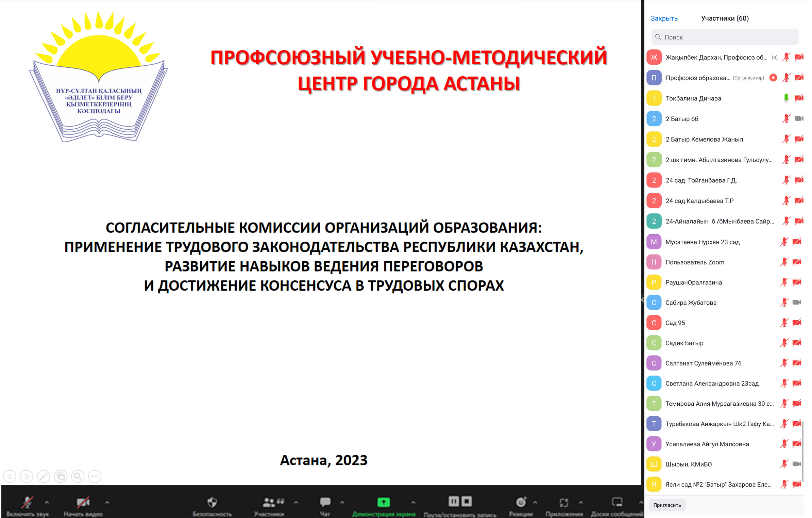Open the Security shield icon
Image resolution: width=812 pixels, height=518 pixels.
click(x=212, y=502)
